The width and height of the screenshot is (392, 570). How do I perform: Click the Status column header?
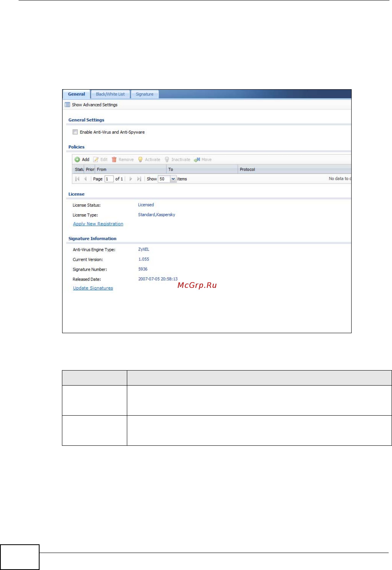coord(79,169)
